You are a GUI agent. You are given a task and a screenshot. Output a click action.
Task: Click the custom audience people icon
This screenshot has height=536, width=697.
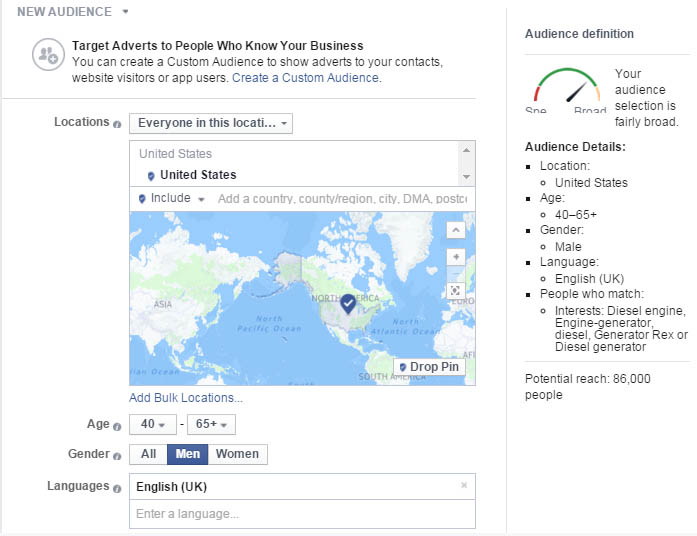tap(47, 55)
